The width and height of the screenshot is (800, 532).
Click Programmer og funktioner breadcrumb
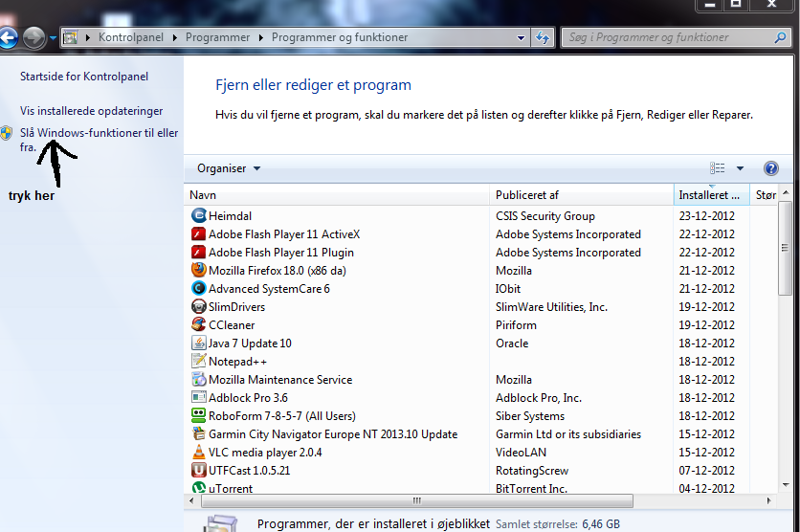tap(340, 37)
